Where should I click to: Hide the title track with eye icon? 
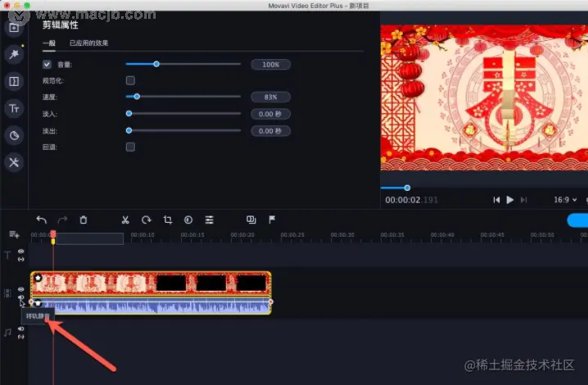tap(21, 251)
